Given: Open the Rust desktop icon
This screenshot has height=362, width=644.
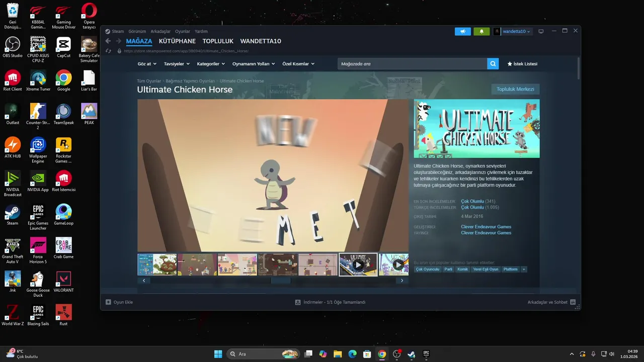Looking at the screenshot, I should 63,315.
